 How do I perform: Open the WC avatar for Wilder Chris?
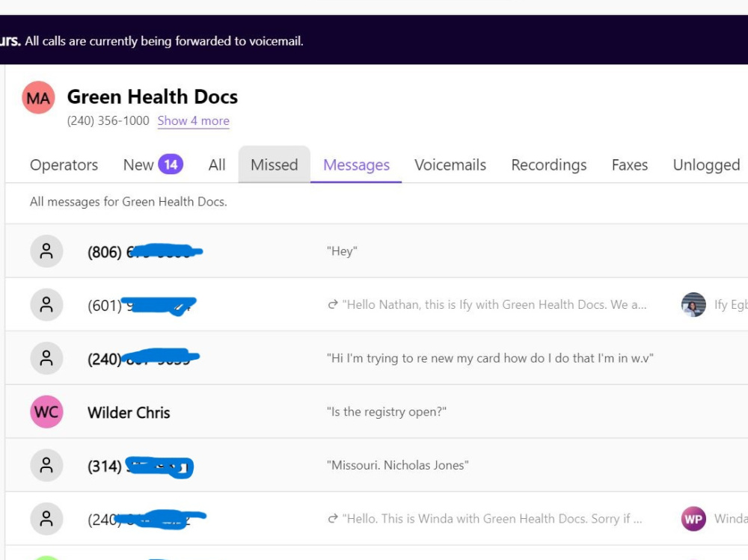46,412
